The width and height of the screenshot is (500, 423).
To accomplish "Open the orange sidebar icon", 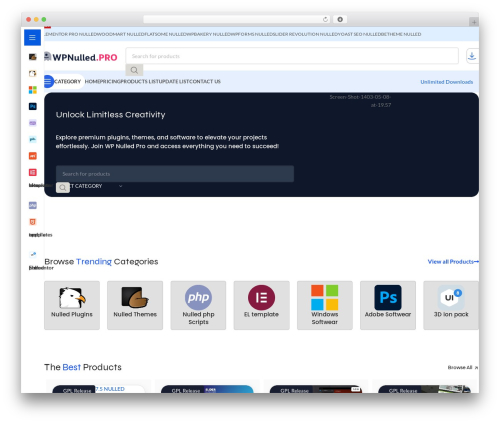I will pos(32,156).
